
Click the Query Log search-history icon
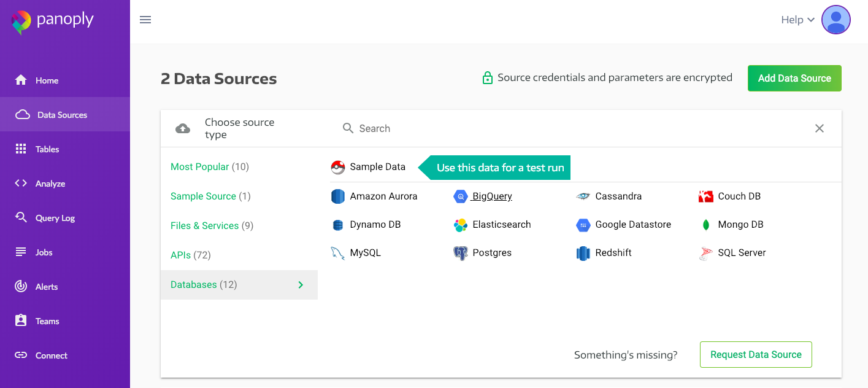[21, 217]
